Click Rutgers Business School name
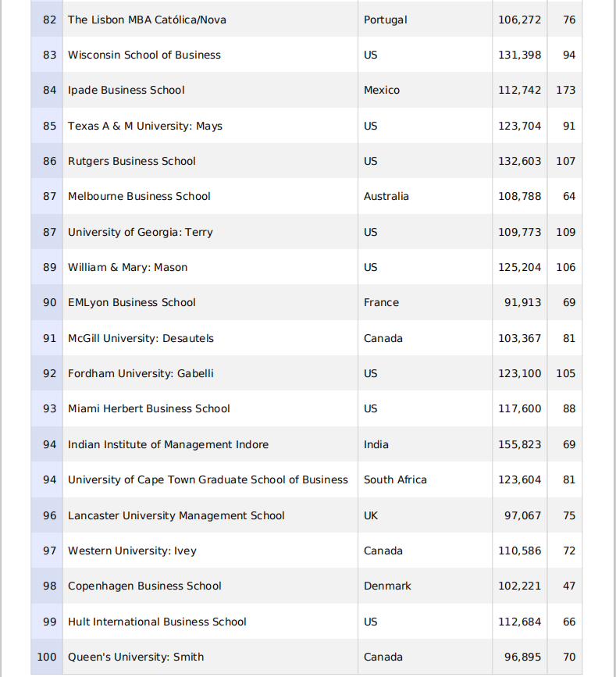This screenshot has width=616, height=677. (132, 162)
